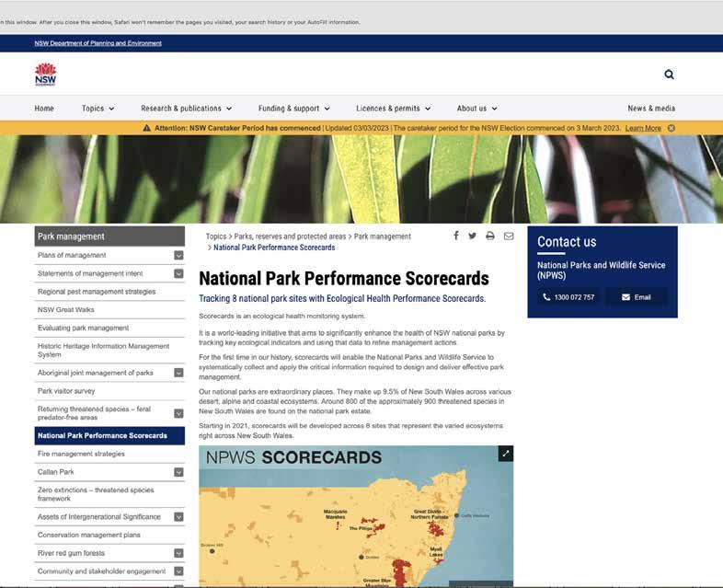Share the page on Facebook
This screenshot has width=723, height=588.
coord(456,236)
